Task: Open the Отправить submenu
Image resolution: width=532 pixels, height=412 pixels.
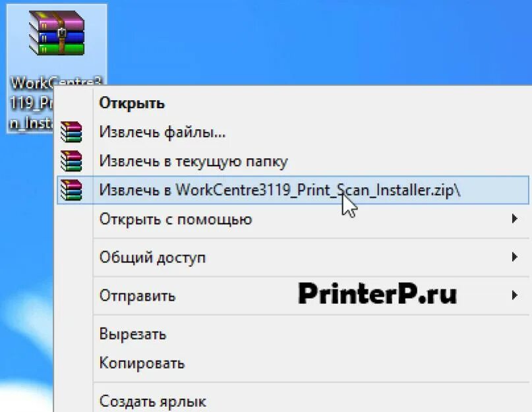Action: tap(293, 295)
